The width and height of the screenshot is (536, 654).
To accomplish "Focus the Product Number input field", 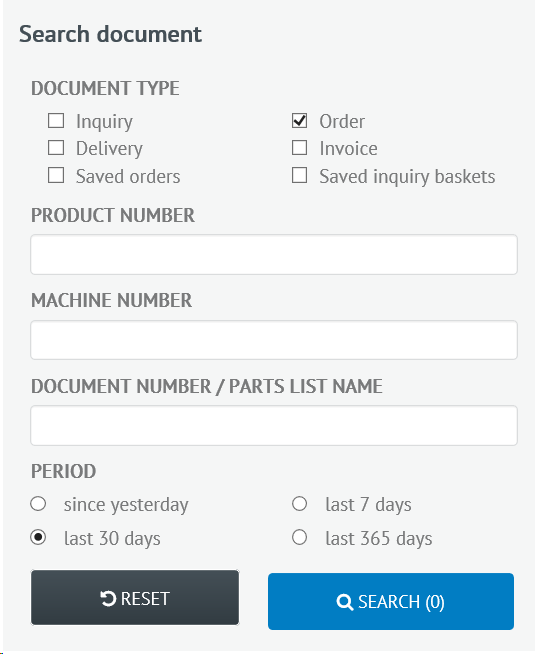I will 274,254.
